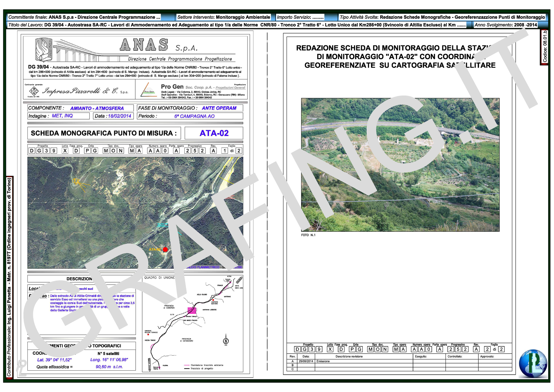Click the magenta hatched square on overview map
The height and width of the screenshot is (392, 554).
tap(192, 311)
